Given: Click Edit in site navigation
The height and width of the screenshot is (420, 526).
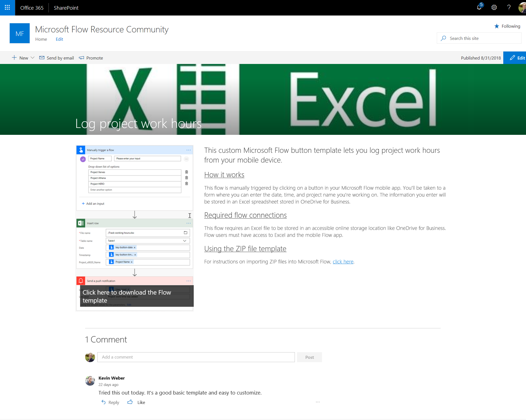Looking at the screenshot, I should 59,39.
